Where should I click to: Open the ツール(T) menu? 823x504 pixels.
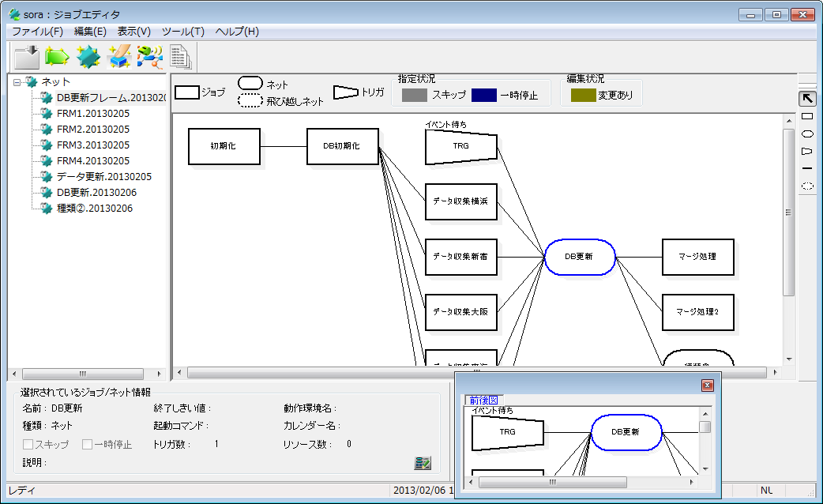[182, 32]
